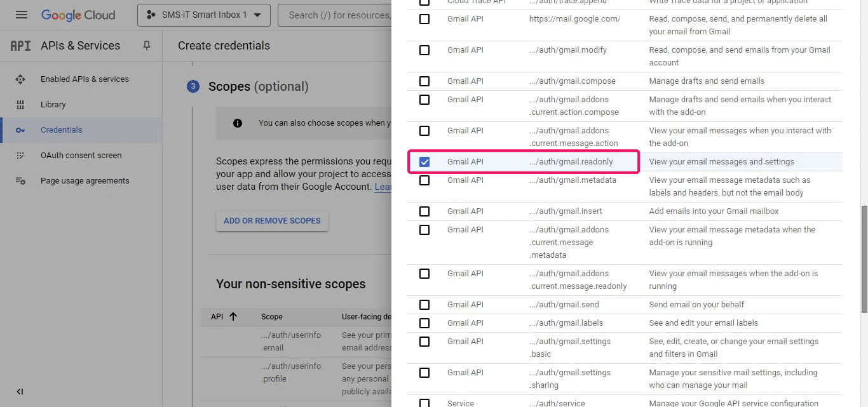Switch to Credentials in the sidebar

pyautogui.click(x=62, y=130)
